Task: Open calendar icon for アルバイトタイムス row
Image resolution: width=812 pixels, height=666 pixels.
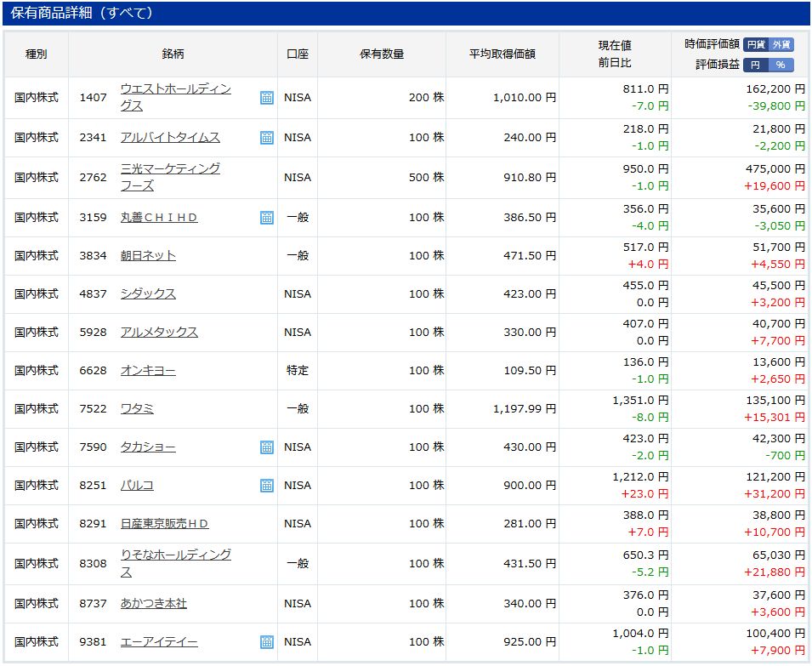Action: [267, 137]
